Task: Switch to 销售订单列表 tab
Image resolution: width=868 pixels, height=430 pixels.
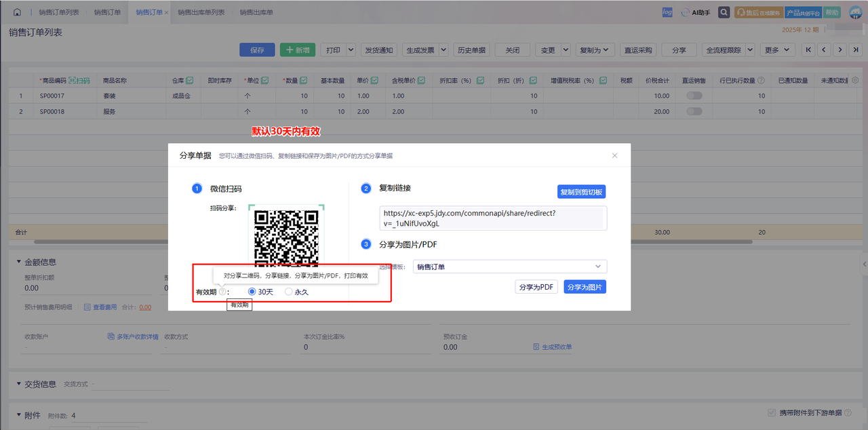Action: 58,12
